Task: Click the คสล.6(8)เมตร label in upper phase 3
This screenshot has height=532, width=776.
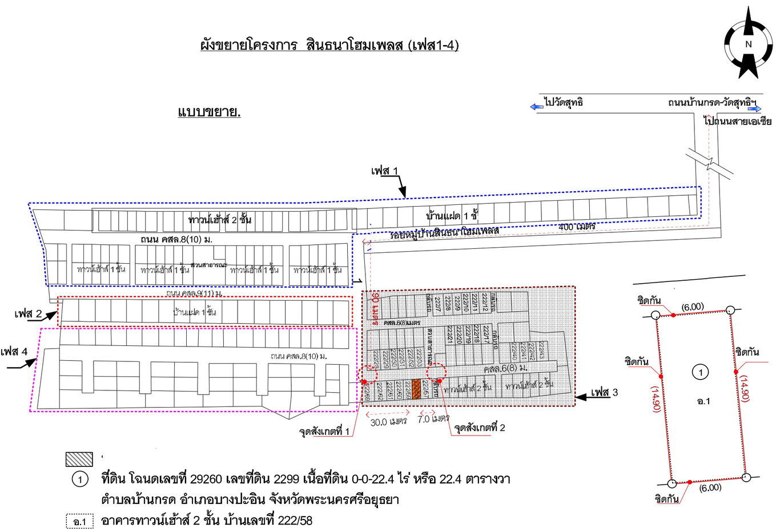Action: pos(403,323)
